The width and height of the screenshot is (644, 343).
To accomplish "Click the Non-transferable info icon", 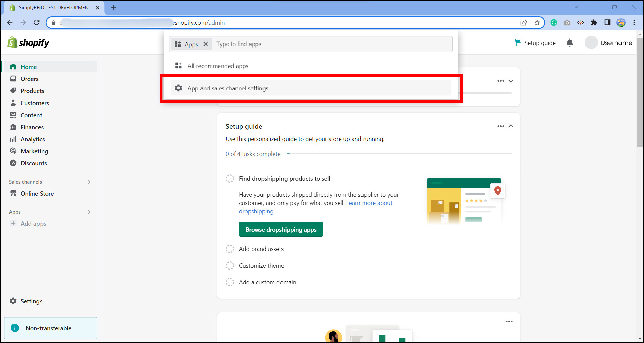I will tap(15, 328).
